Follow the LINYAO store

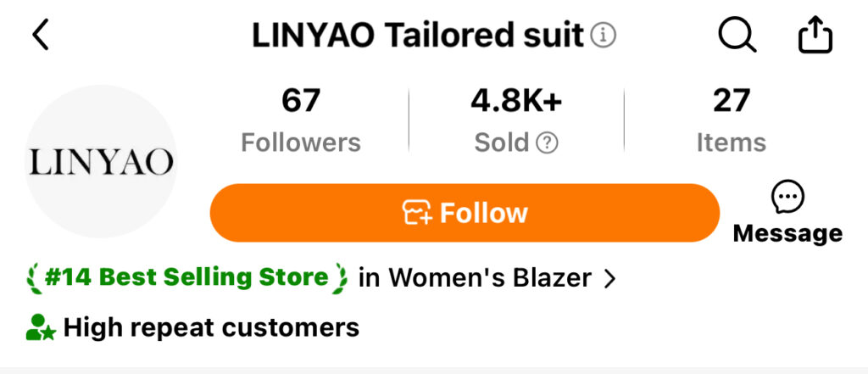(465, 213)
